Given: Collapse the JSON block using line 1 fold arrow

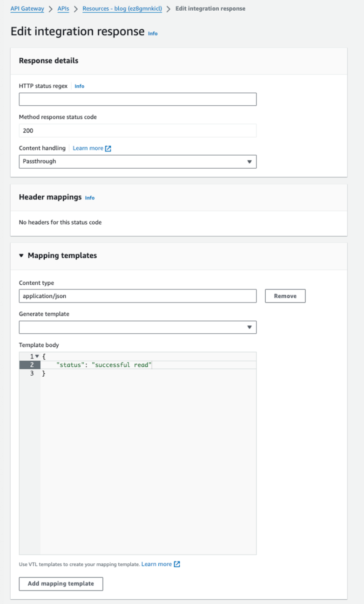Looking at the screenshot, I should coord(37,356).
